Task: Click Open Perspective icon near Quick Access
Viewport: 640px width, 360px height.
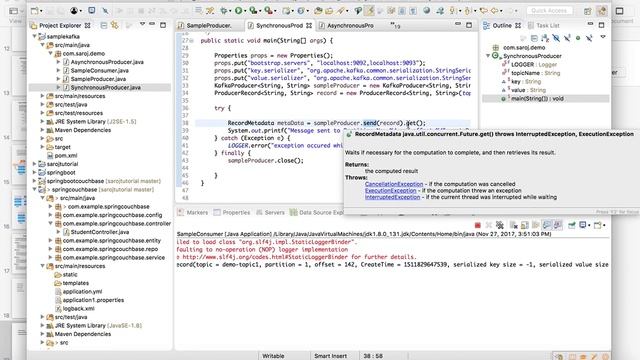Action: pos(587,11)
